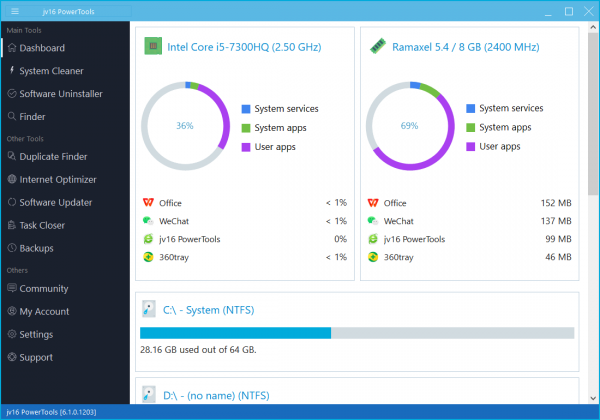Select Finder in the sidebar
The height and width of the screenshot is (420, 600).
coord(65,117)
